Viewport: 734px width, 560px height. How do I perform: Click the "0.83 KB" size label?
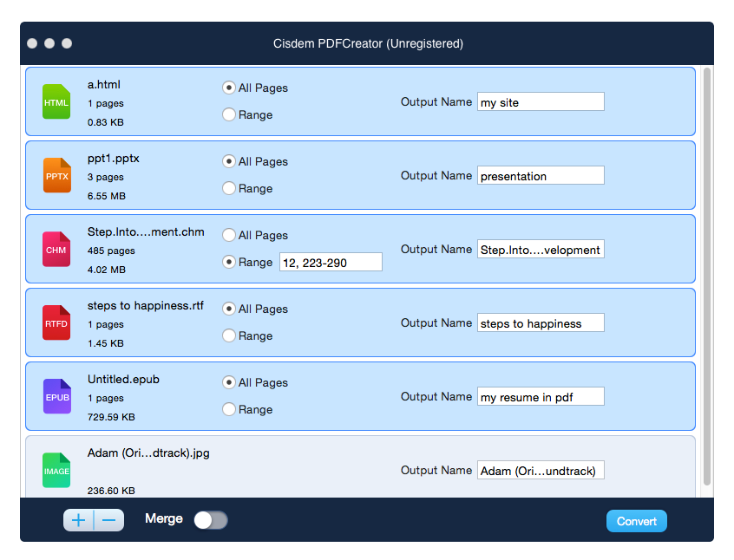[106, 122]
